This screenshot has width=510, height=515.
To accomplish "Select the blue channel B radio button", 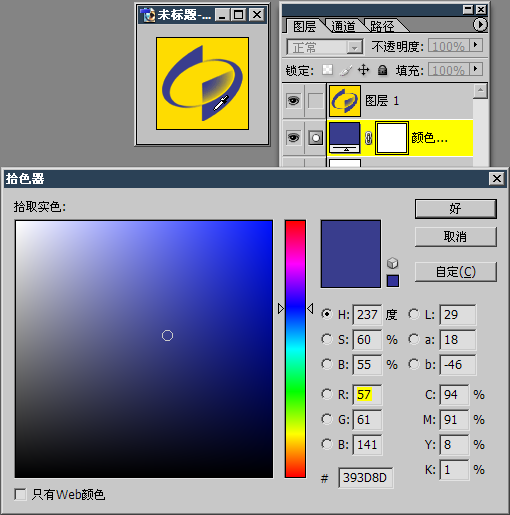I will tap(327, 444).
